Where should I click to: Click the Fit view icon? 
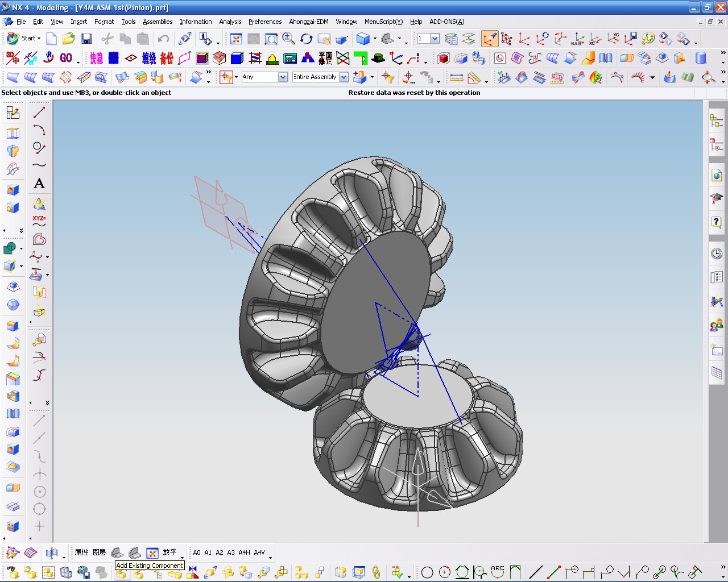pyautogui.click(x=236, y=39)
